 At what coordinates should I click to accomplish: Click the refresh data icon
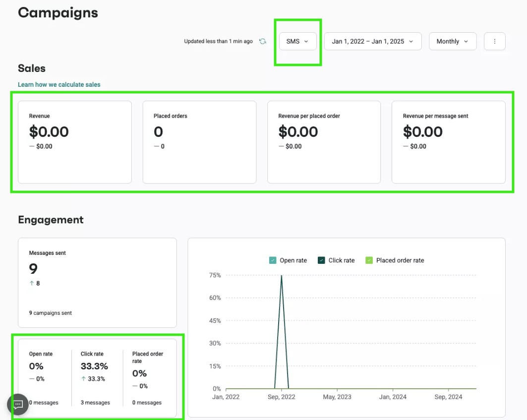(263, 41)
